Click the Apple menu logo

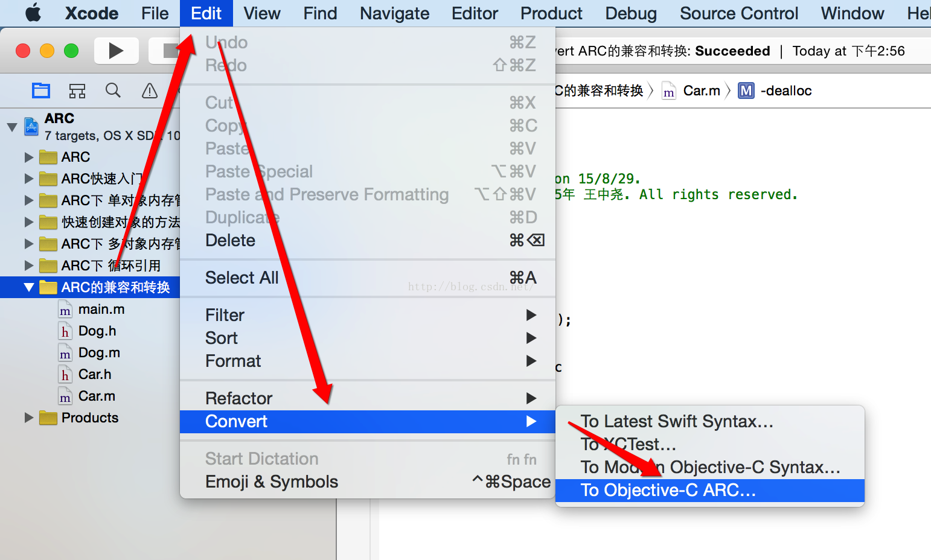[33, 13]
